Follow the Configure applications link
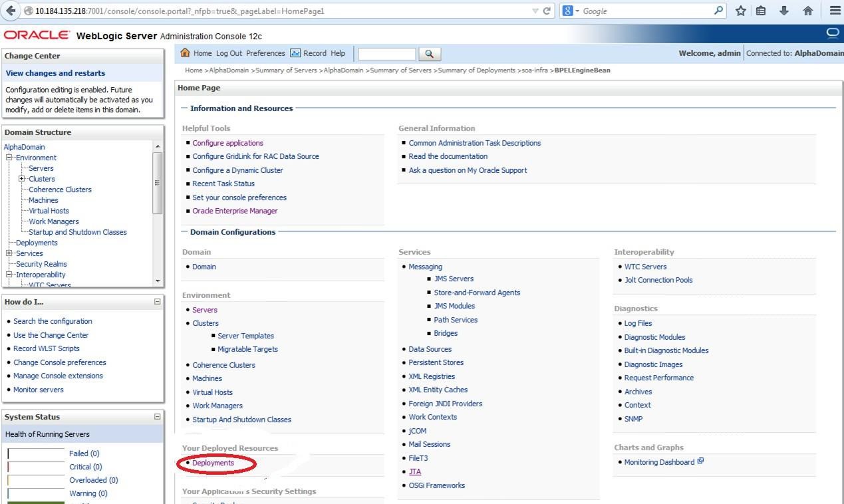The height and width of the screenshot is (504, 844). [x=228, y=142]
